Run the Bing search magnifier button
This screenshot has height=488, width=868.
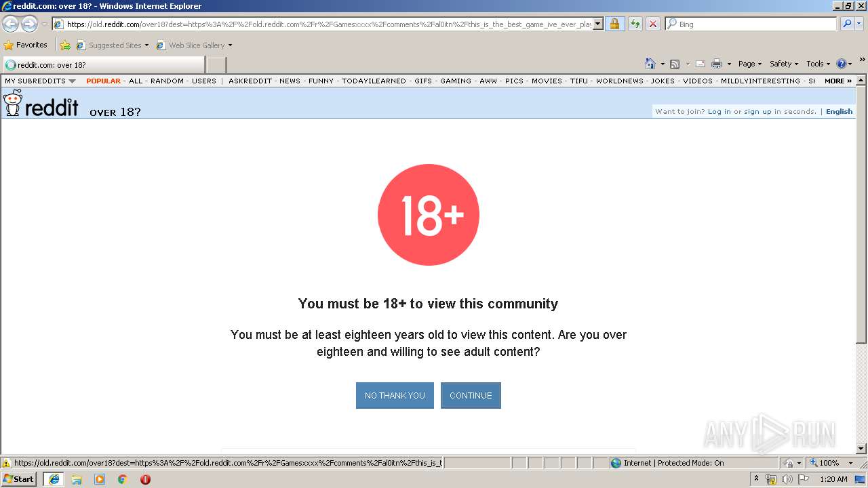click(x=846, y=24)
